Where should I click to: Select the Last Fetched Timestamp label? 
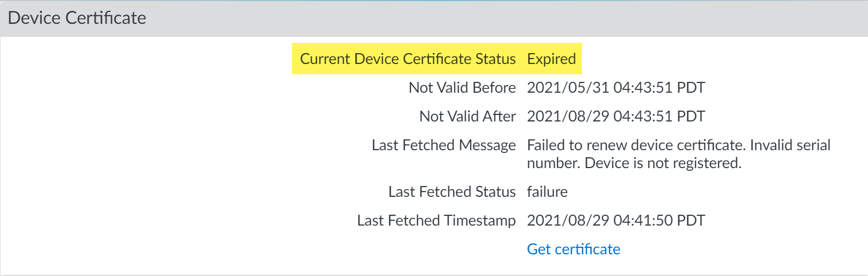[x=436, y=220]
